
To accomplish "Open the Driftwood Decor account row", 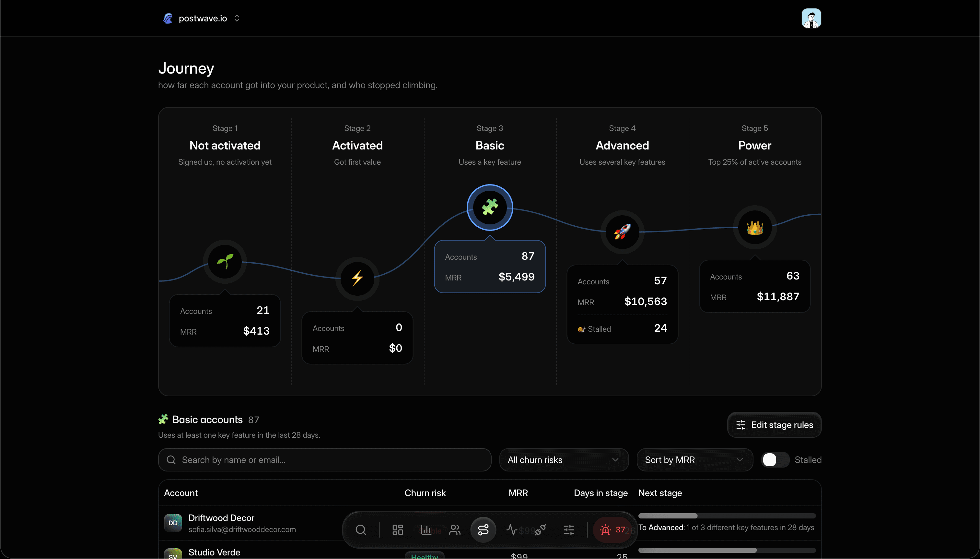I will coord(490,523).
